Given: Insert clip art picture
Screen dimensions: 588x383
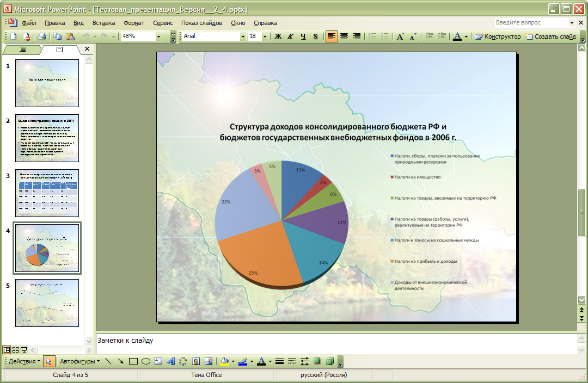Looking at the screenshot, I should (x=196, y=361).
